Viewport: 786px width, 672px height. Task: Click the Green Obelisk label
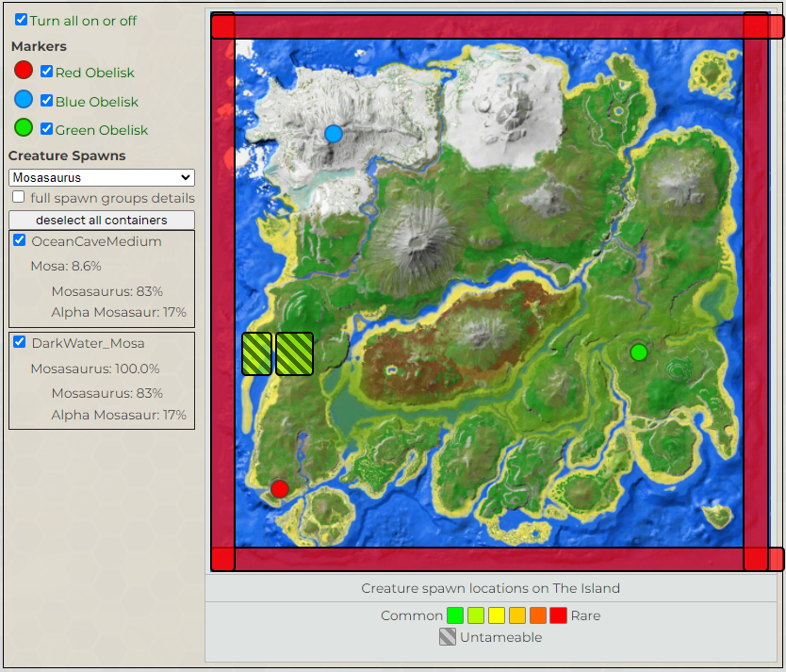click(101, 130)
